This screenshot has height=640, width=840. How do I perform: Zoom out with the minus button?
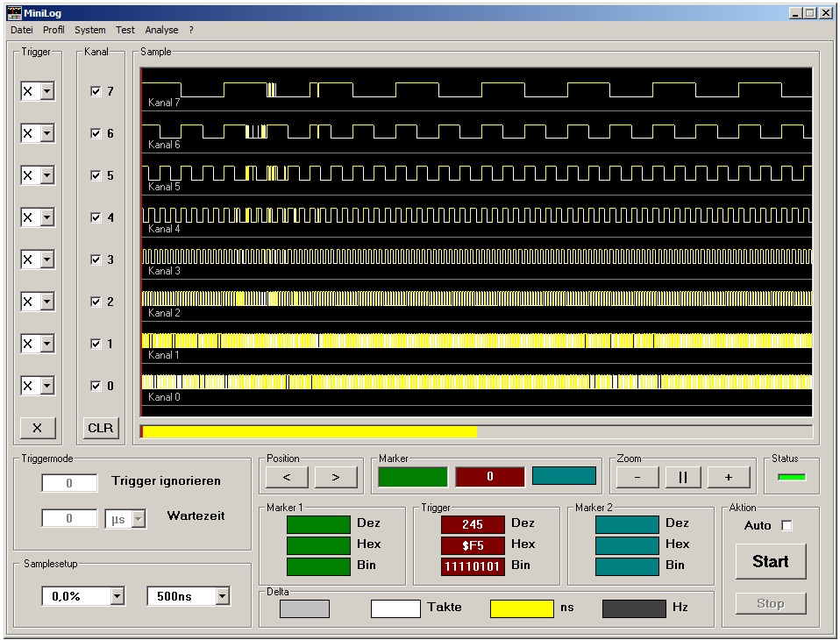tap(637, 477)
